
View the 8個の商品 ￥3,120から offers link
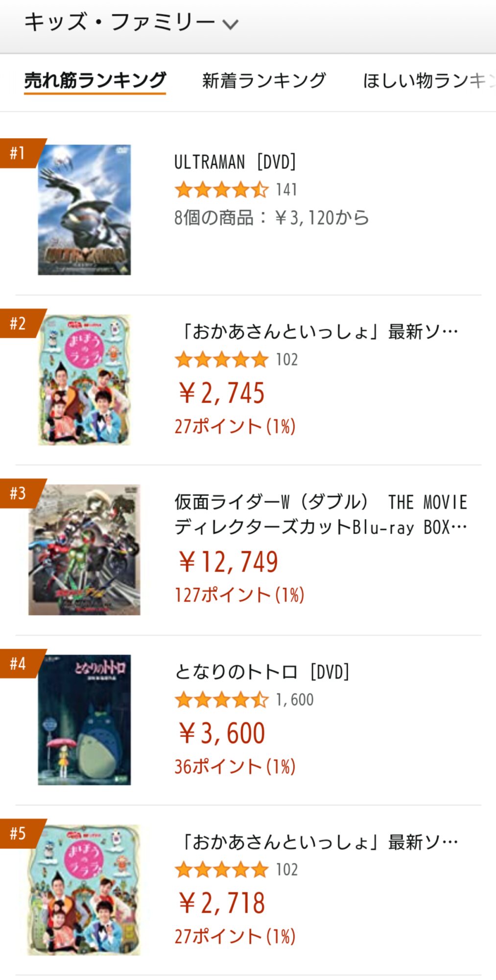271,218
